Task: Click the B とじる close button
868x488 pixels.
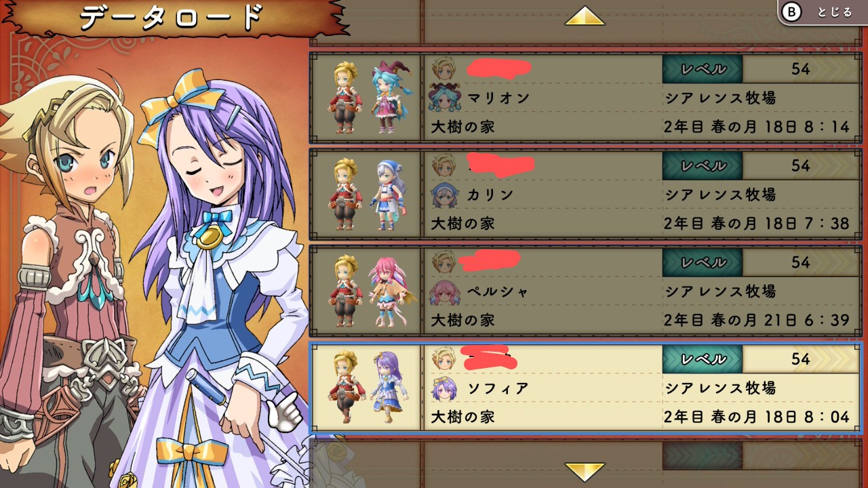Action: 823,12
